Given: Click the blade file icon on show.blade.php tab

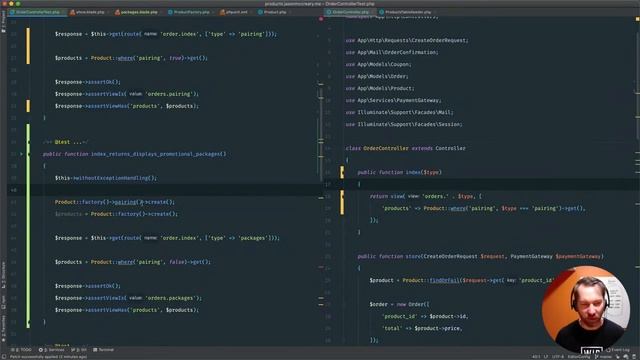Looking at the screenshot, I should tap(72, 12).
